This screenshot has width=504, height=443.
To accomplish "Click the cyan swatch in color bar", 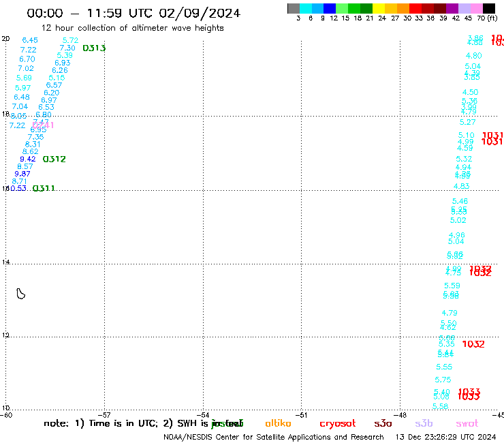I will pyautogui.click(x=306, y=8).
